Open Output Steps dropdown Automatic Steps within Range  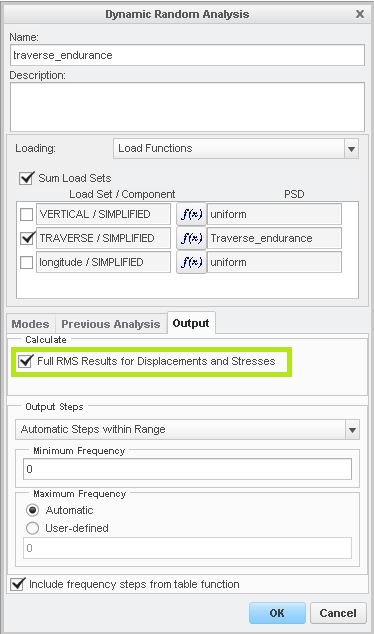pyautogui.click(x=187, y=429)
